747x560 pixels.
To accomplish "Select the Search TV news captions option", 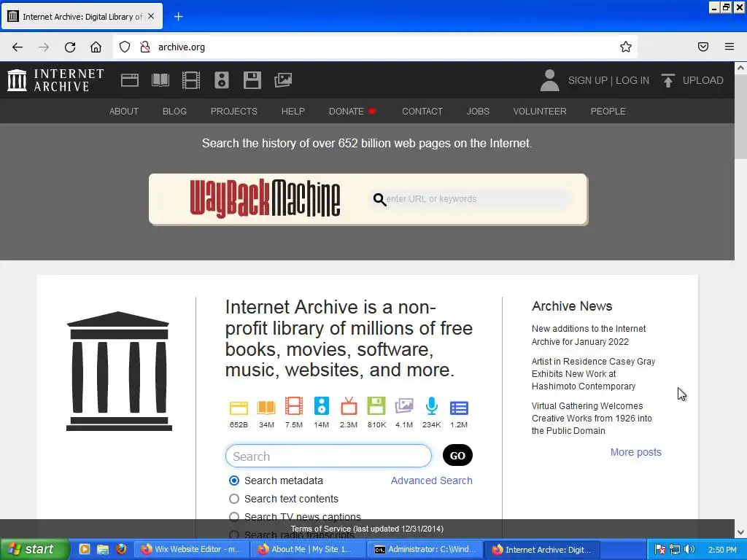I will click(x=234, y=517).
